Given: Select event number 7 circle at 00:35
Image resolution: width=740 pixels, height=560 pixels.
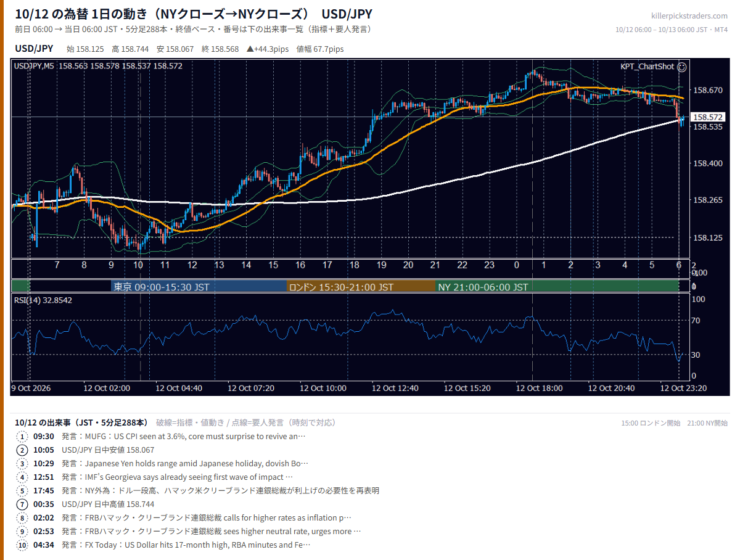Looking at the screenshot, I should pyautogui.click(x=22, y=504).
